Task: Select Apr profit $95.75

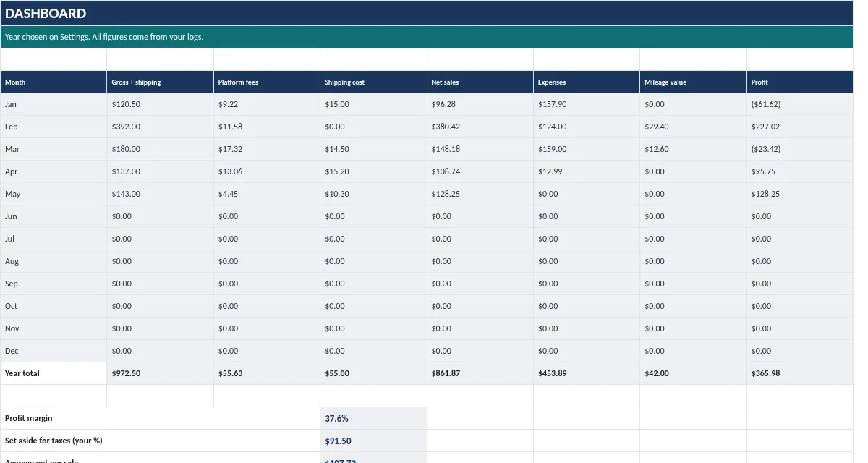Action: coord(800,171)
